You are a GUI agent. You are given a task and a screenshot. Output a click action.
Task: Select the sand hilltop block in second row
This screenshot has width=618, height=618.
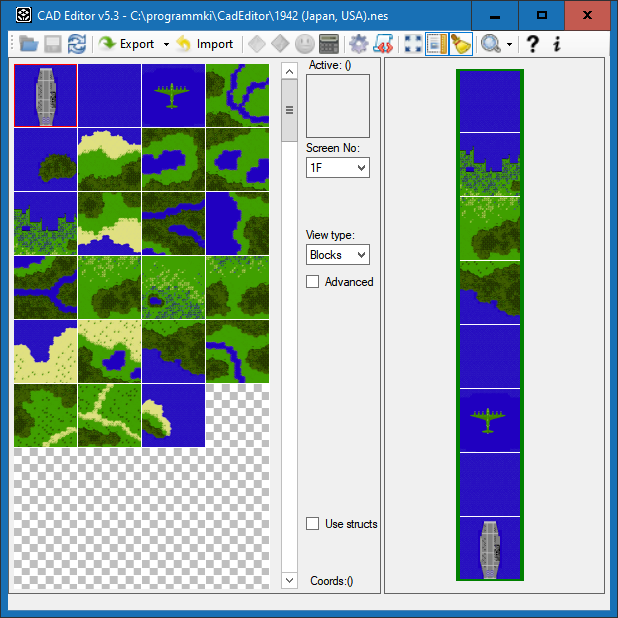point(110,160)
